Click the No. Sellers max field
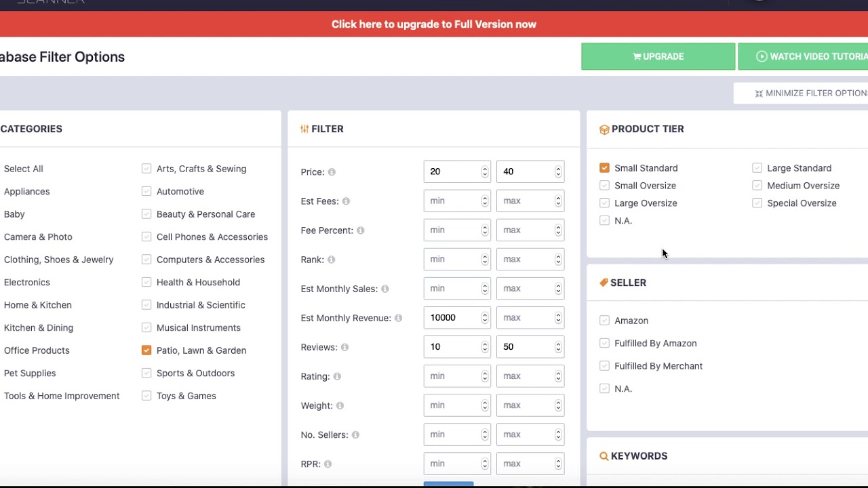Screen dimensions: 868x488 530,434
